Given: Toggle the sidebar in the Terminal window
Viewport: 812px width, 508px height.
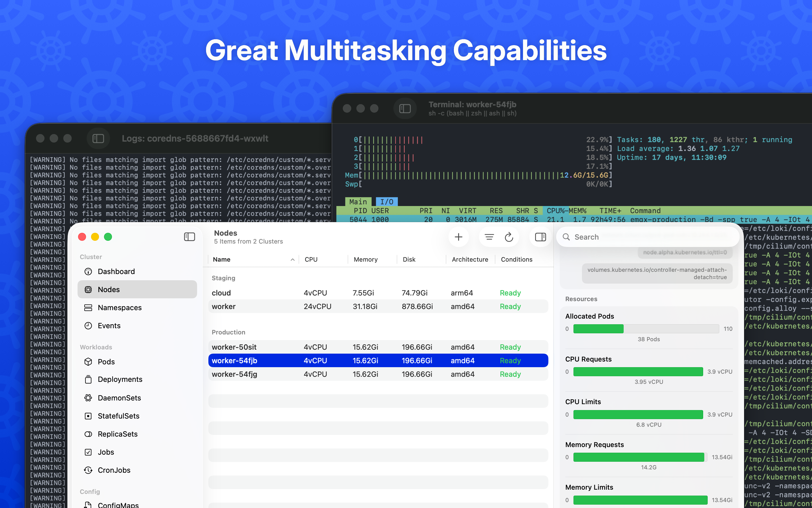Looking at the screenshot, I should click(405, 109).
